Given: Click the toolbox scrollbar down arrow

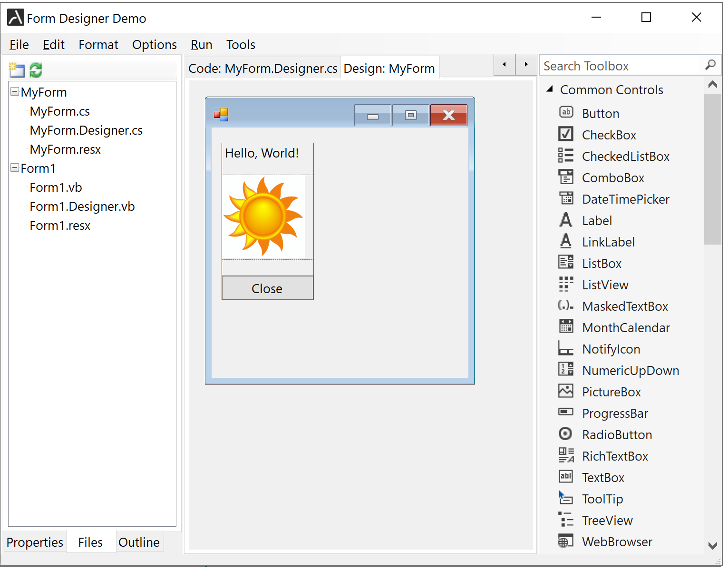Looking at the screenshot, I should (x=712, y=546).
